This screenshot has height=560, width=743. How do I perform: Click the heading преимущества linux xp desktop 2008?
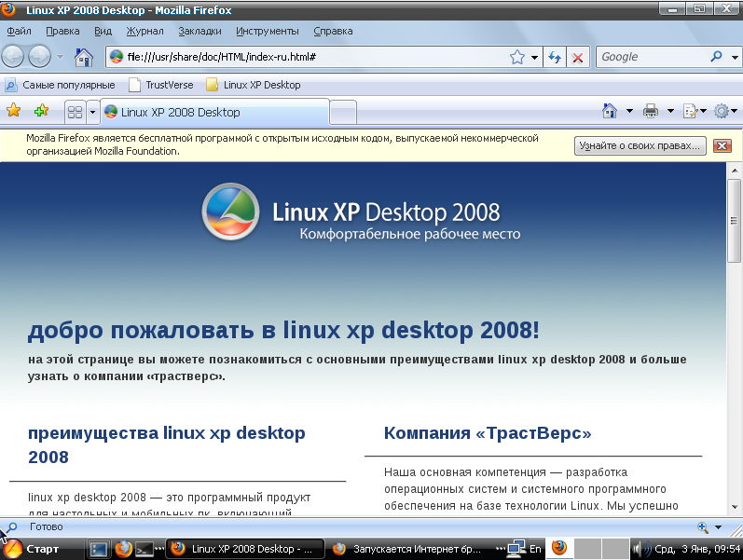point(167,444)
